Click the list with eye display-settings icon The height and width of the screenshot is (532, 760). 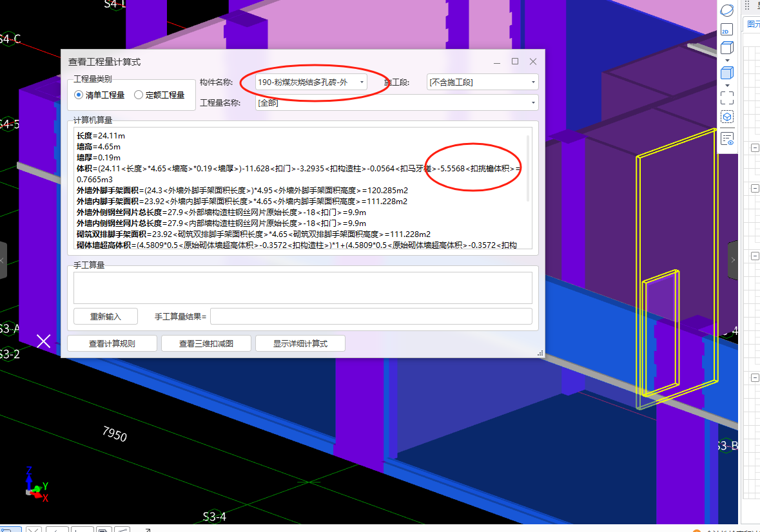(727, 139)
